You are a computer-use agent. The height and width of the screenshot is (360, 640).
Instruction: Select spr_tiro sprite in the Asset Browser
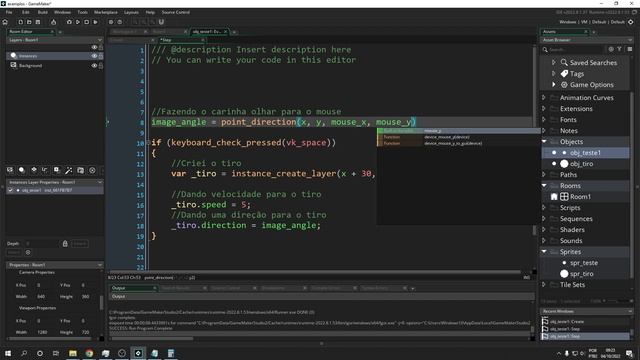(582, 274)
